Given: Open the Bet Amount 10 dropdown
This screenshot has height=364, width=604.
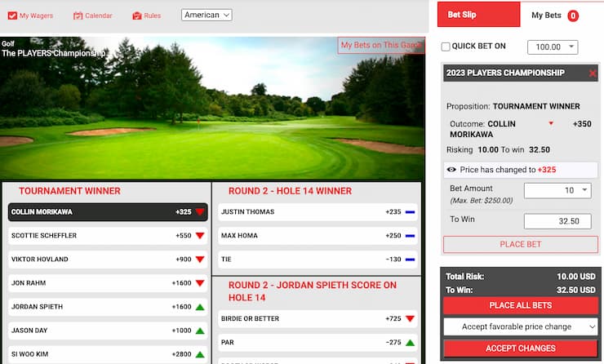Looking at the screenshot, I should point(557,190).
